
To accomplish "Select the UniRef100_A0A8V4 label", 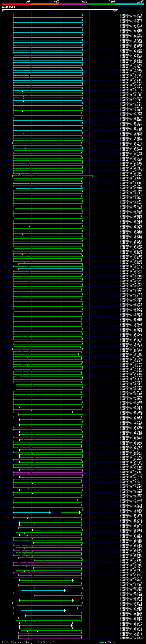I will point(131,311).
